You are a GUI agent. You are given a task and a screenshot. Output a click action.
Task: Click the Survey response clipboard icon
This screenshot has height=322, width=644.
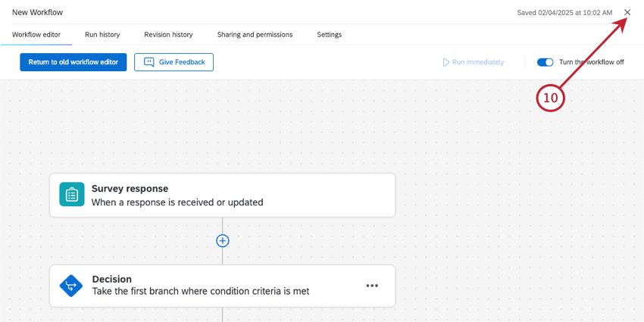(71, 195)
